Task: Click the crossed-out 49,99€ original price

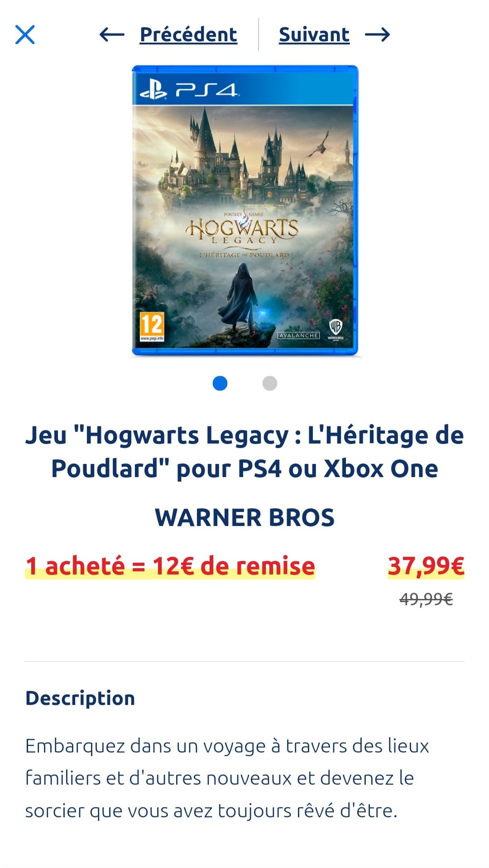Action: click(426, 599)
